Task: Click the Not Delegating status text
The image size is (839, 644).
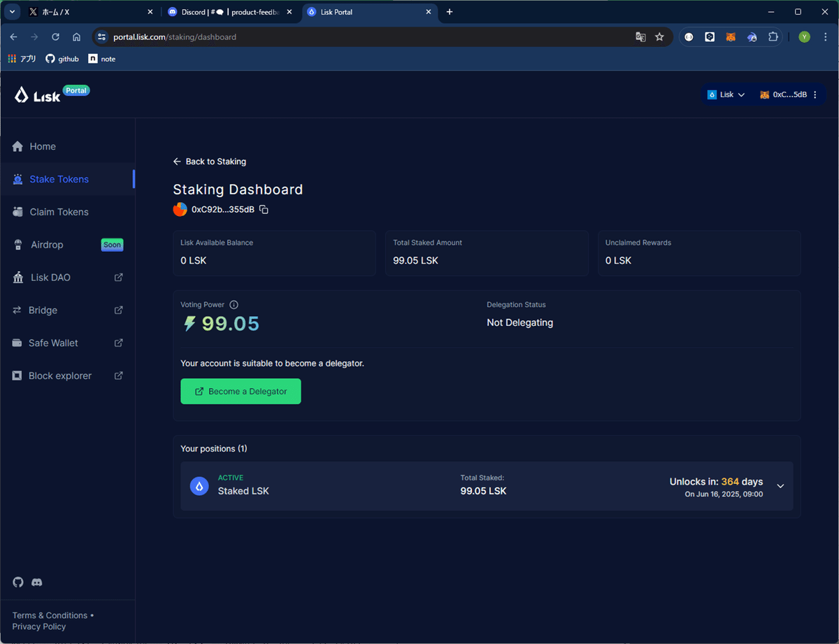Action: tap(519, 323)
